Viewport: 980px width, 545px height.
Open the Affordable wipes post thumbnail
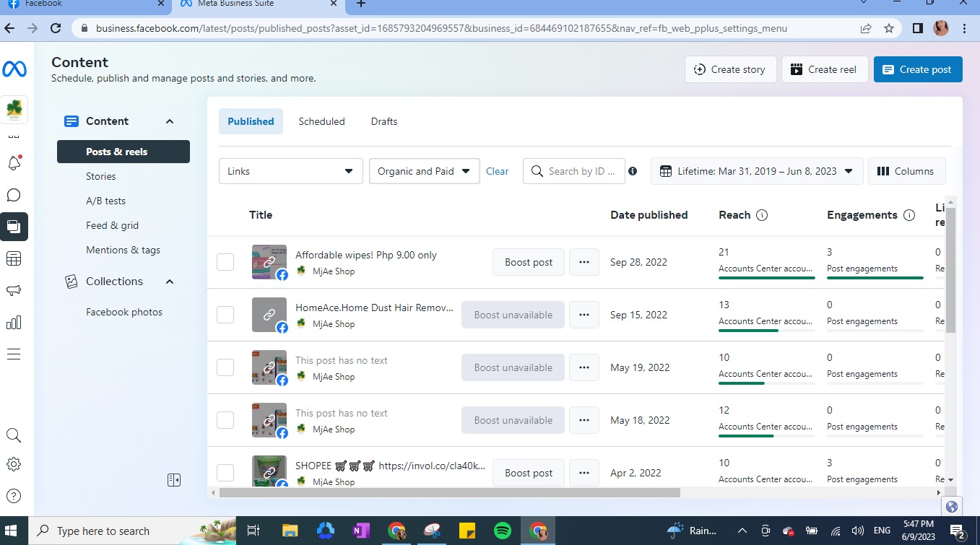point(269,262)
